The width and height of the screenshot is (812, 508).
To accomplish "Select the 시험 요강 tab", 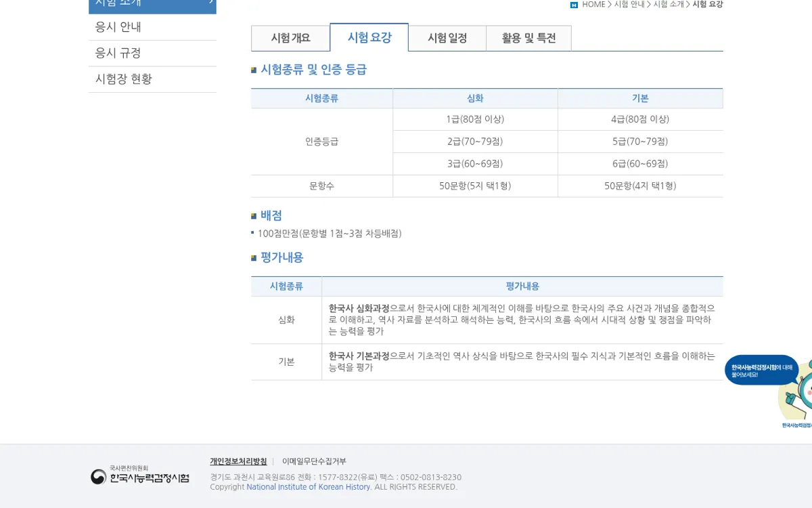I will (369, 37).
